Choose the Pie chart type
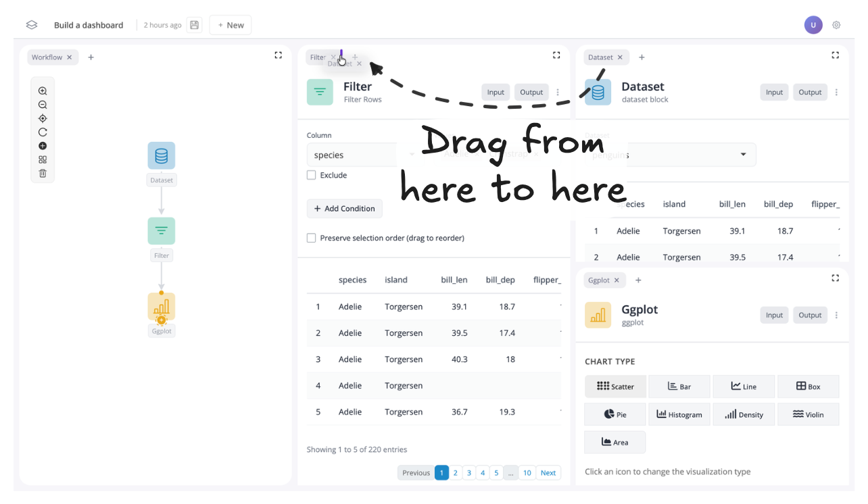868x504 pixels. [615, 414]
